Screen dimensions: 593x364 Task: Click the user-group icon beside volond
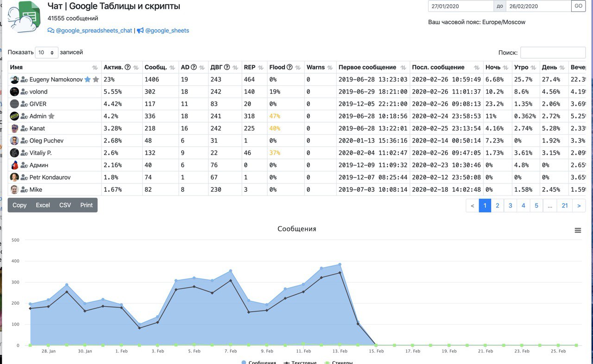(24, 92)
